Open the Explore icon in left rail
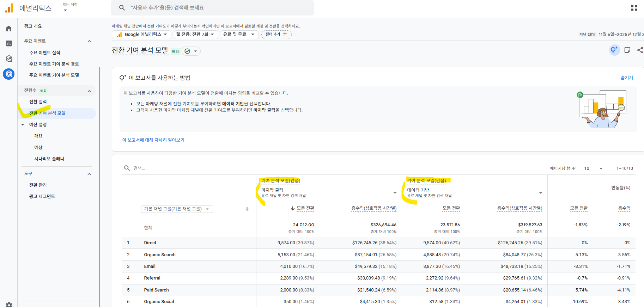The image size is (644, 307). click(x=9, y=59)
